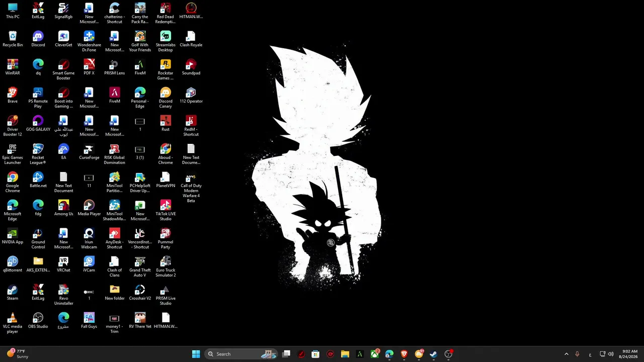This screenshot has width=644, height=362.
Task: Launch Epic Games Launcher
Action: (13, 154)
